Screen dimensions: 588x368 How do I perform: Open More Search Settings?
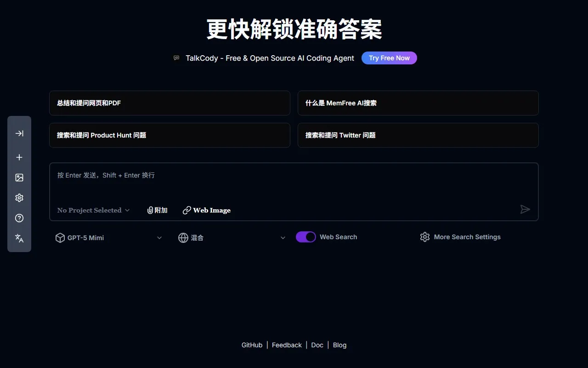coord(460,237)
